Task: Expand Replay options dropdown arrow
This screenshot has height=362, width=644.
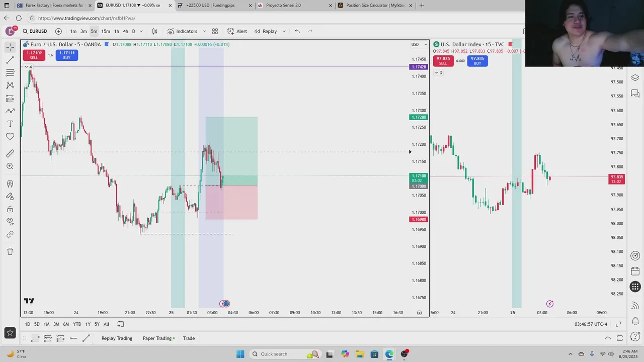Action: [x=284, y=31]
